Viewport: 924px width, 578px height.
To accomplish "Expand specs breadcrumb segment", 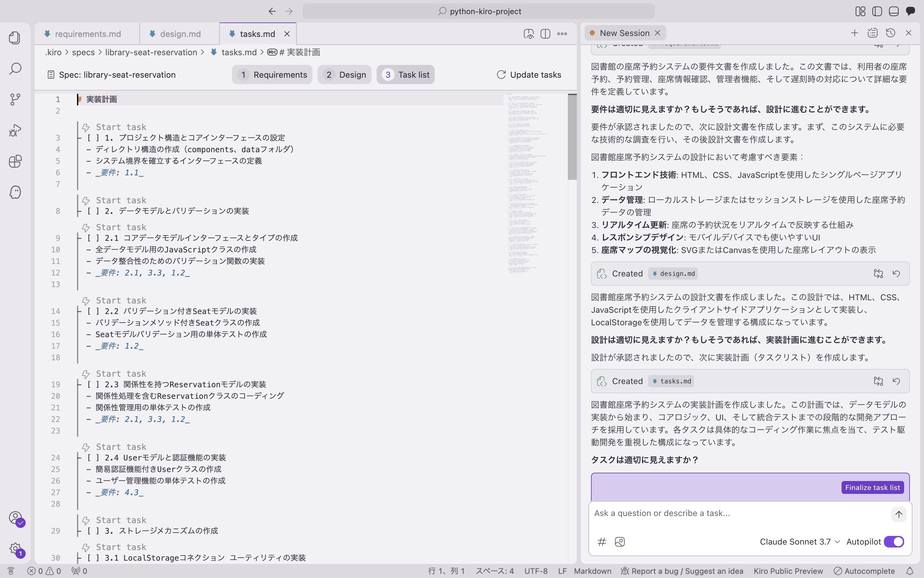I will 83,52.
